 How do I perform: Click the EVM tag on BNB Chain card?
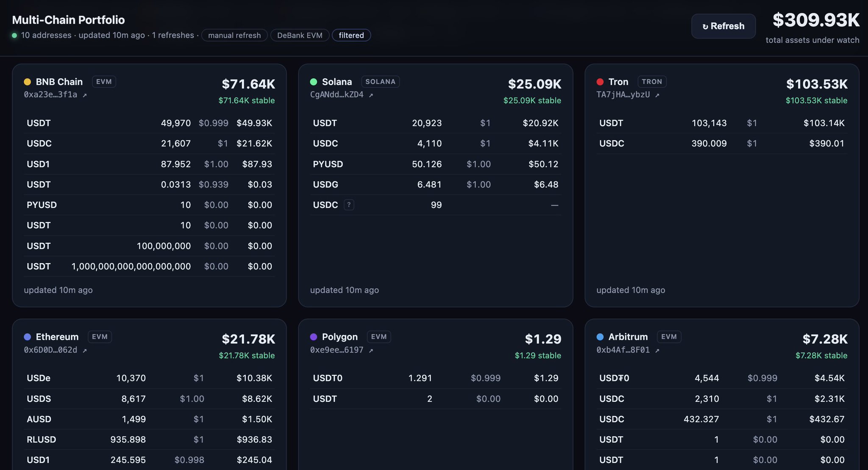[104, 82]
